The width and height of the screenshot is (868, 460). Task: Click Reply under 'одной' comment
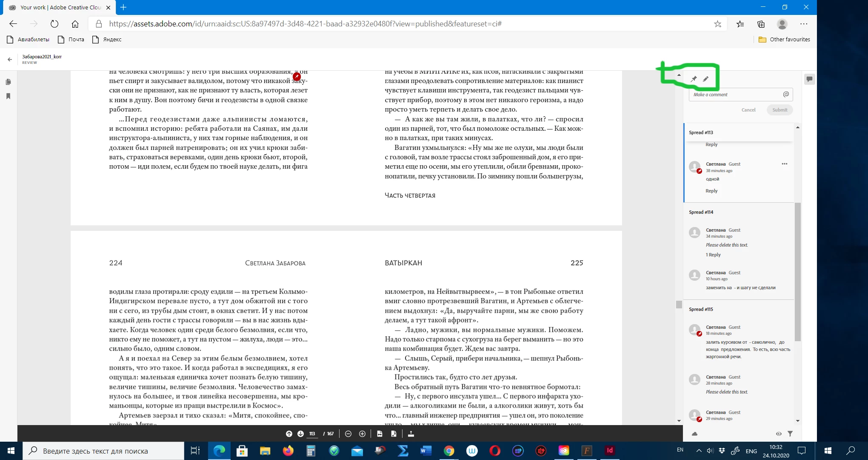point(711,191)
